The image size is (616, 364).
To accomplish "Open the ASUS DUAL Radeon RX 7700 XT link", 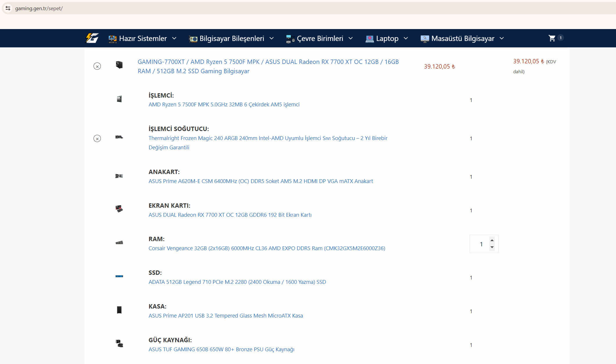I will (x=230, y=215).
